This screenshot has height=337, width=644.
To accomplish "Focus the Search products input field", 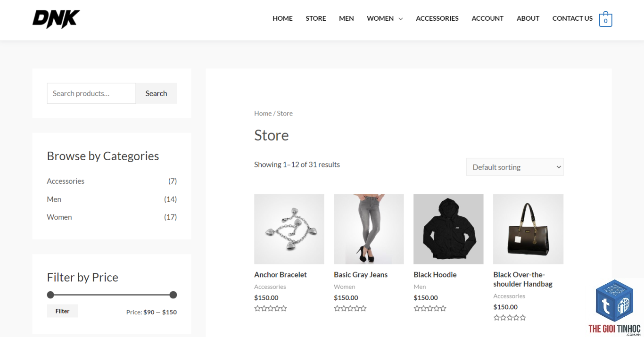I will [x=91, y=93].
